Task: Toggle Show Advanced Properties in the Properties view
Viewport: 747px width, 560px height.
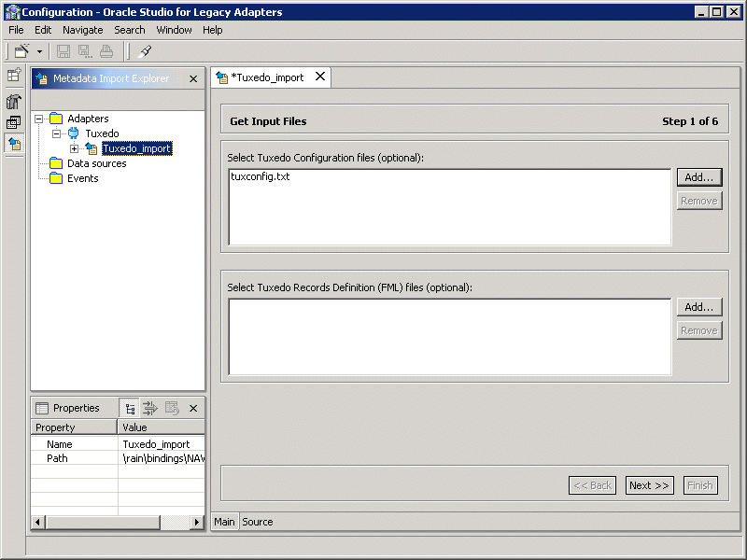Action: pos(150,408)
